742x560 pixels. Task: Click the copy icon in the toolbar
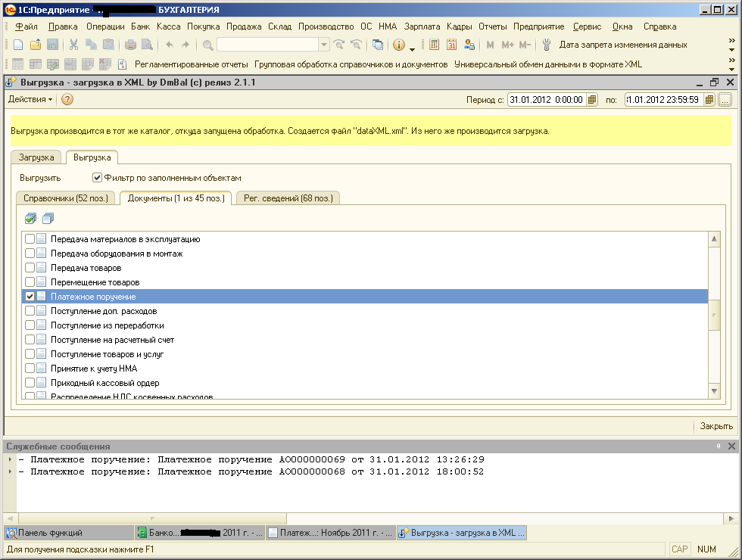[x=91, y=45]
